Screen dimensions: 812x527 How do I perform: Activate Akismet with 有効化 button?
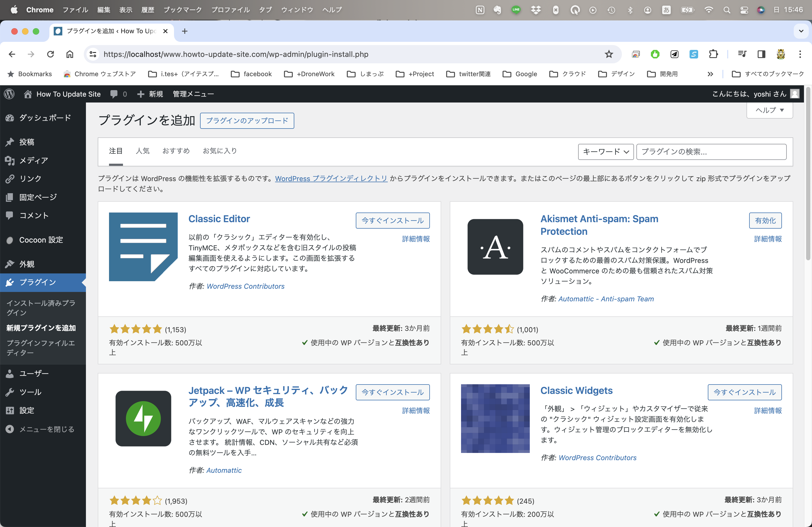(765, 221)
